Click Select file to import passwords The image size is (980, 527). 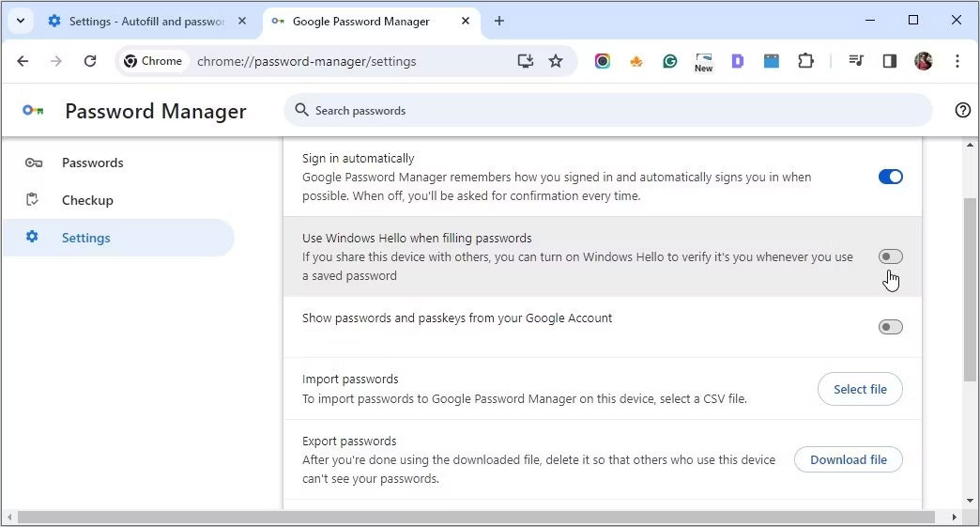pos(860,389)
